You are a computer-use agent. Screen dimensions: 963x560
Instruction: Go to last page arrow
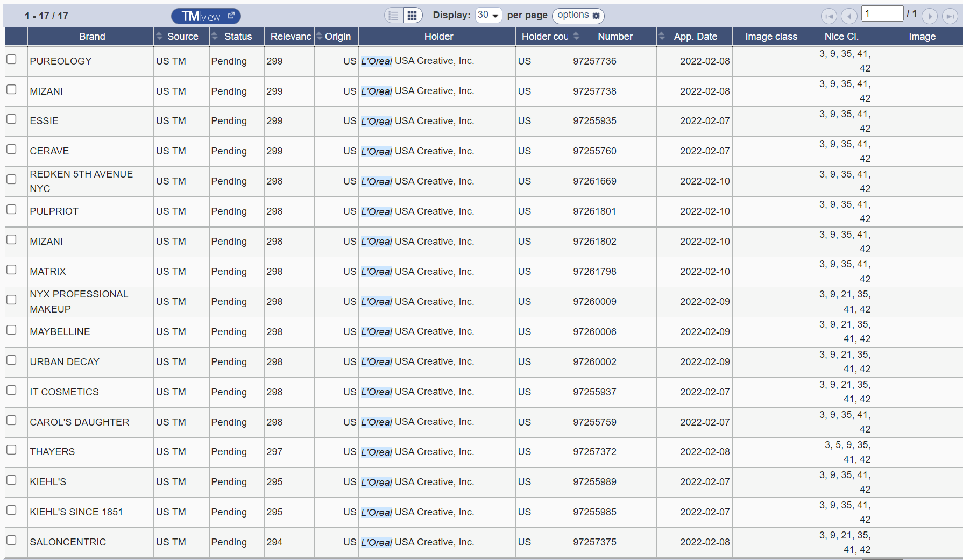click(x=950, y=16)
